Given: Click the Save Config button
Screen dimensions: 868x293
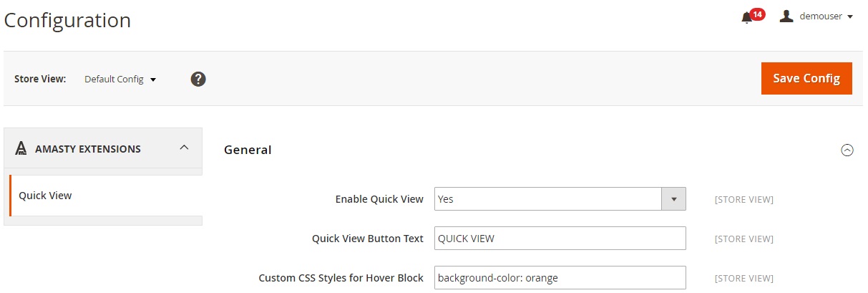Looking at the screenshot, I should pos(806,78).
